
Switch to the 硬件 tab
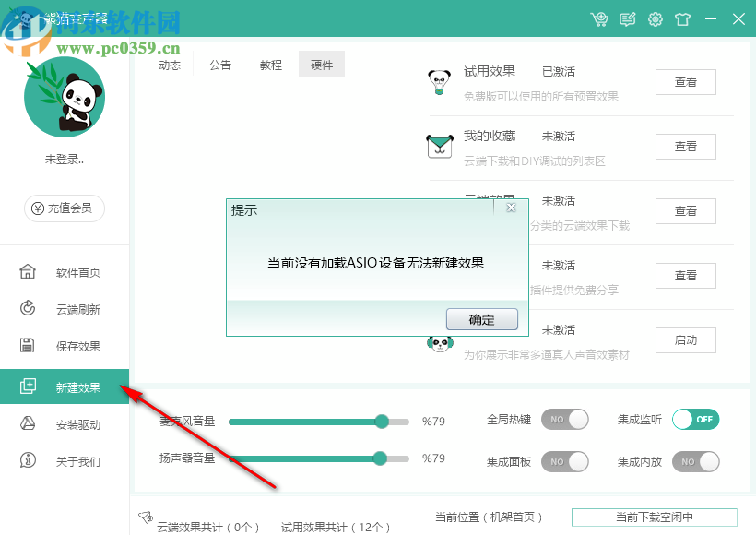point(321,64)
